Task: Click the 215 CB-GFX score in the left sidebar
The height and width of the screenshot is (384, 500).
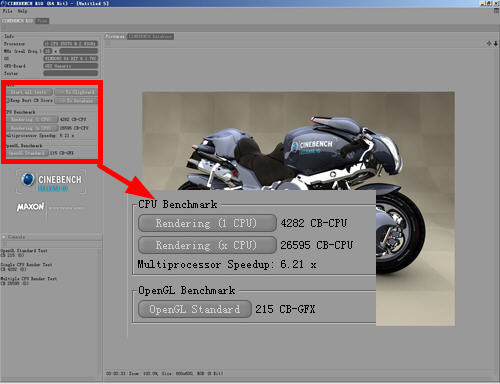Action: pos(62,153)
